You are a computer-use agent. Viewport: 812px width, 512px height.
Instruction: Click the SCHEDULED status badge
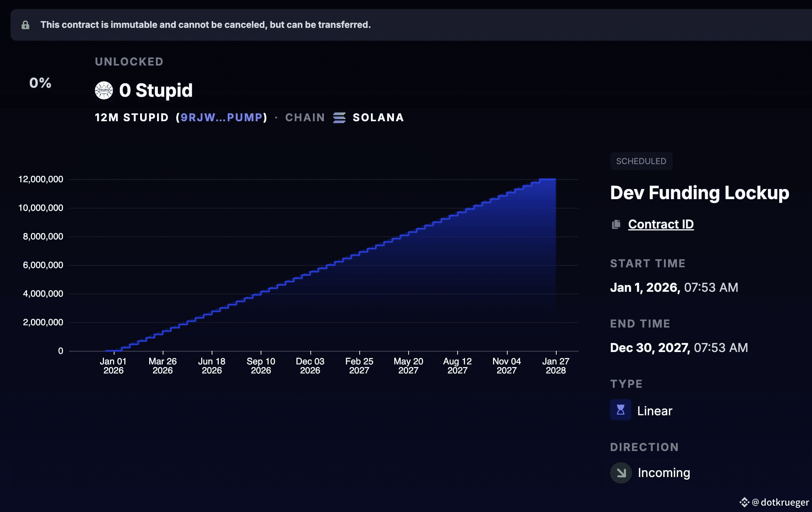641,161
